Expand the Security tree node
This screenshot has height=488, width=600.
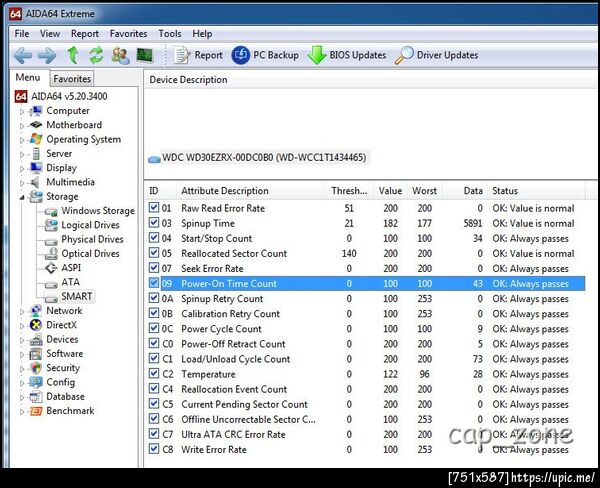pyautogui.click(x=22, y=369)
